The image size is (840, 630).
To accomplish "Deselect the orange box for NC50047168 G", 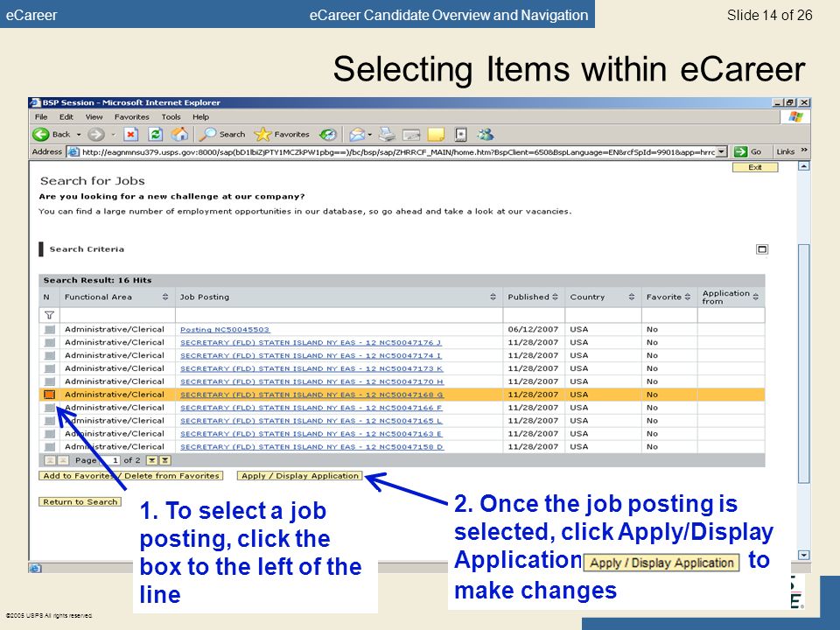I will 50,395.
